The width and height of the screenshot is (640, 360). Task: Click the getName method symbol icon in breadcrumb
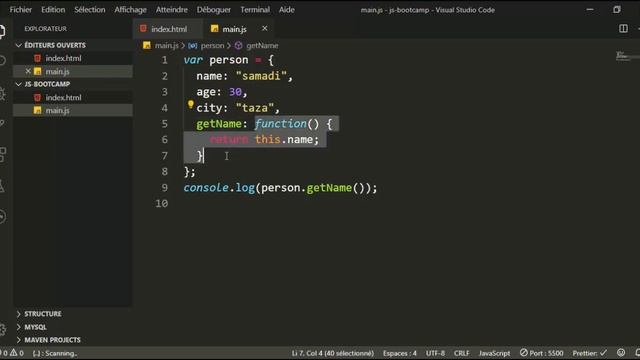point(239,46)
